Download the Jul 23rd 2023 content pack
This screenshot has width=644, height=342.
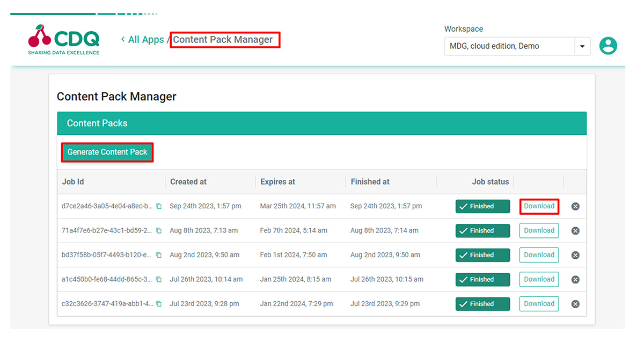(x=539, y=304)
